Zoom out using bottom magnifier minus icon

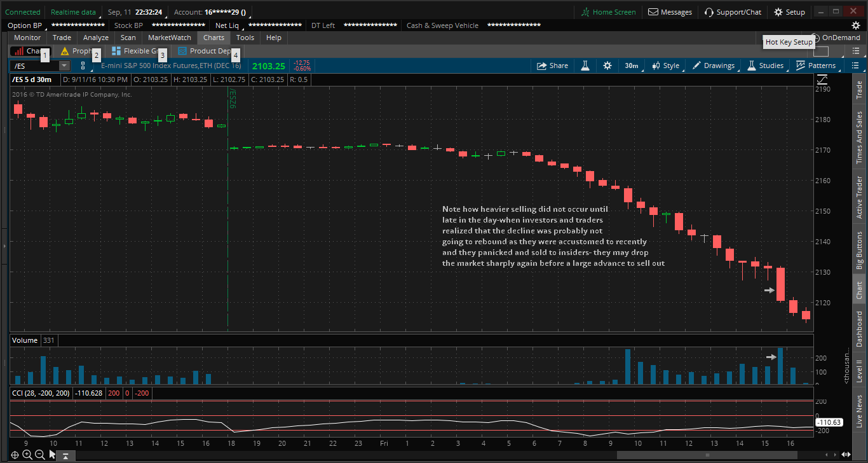[x=39, y=455]
